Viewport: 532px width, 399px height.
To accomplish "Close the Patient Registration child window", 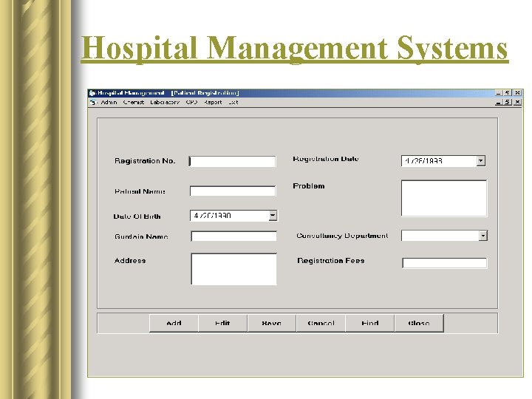I will tap(517, 102).
